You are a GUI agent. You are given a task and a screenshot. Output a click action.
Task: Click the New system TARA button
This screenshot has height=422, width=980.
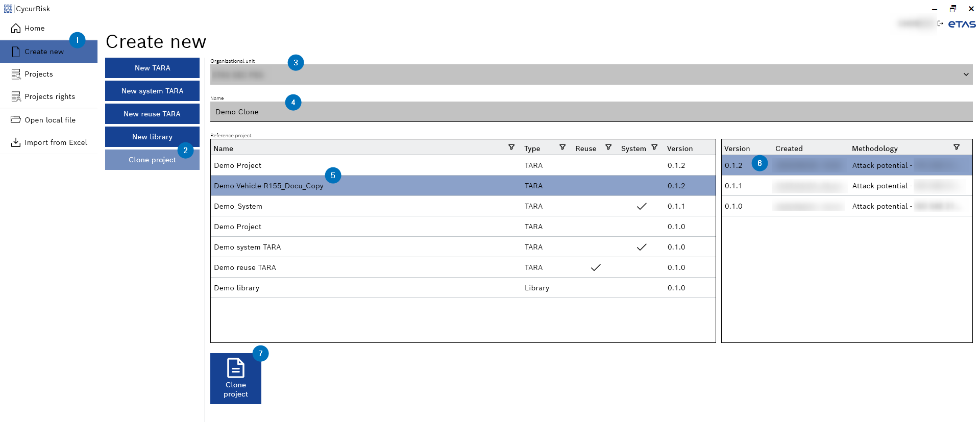[152, 91]
